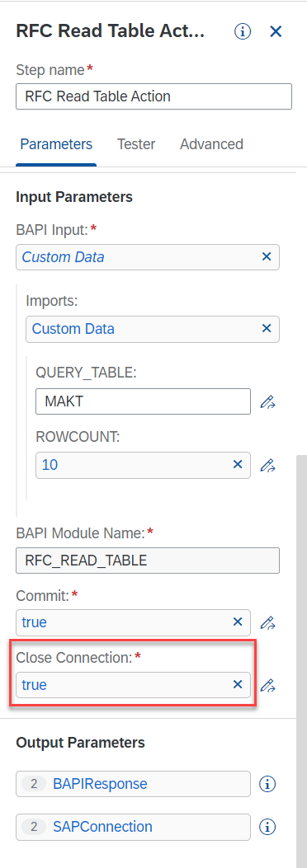
Task: Select the BAPIResponse output parameter
Action: tap(133, 784)
